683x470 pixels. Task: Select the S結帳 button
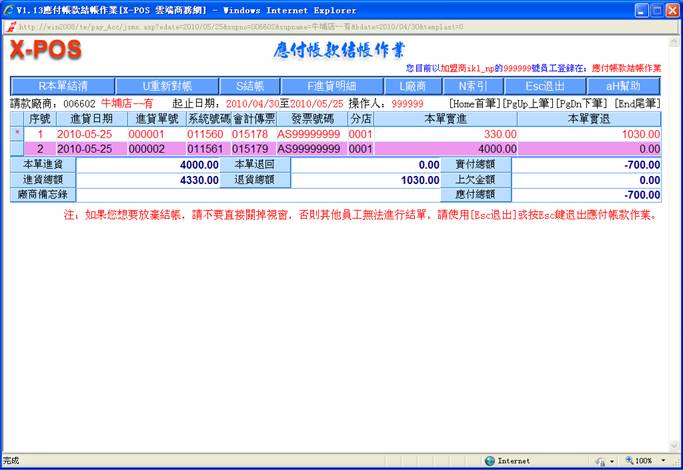click(236, 86)
